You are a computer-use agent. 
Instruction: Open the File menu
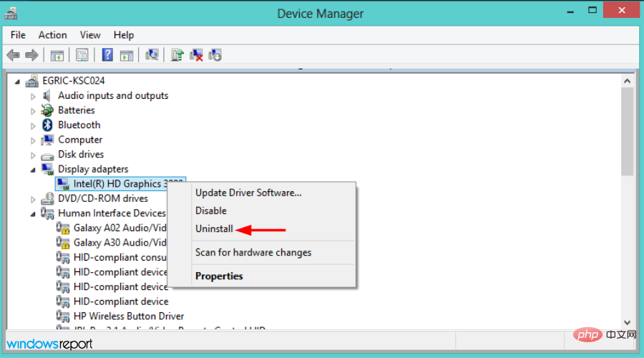coord(18,35)
